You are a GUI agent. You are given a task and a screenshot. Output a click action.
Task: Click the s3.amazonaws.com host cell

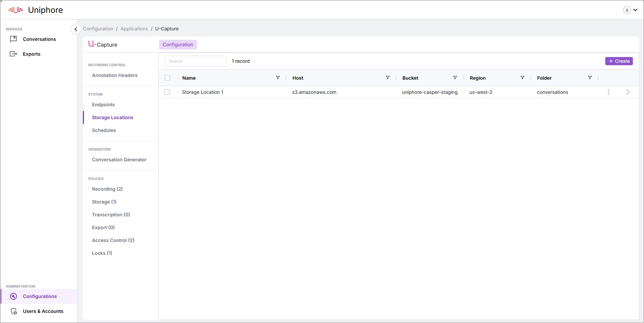[314, 92]
